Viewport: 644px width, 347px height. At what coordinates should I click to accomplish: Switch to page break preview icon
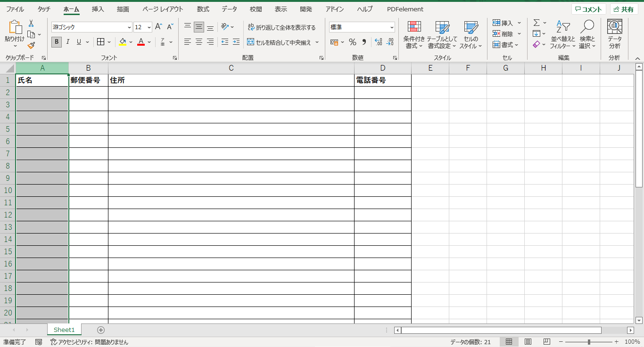click(547, 342)
